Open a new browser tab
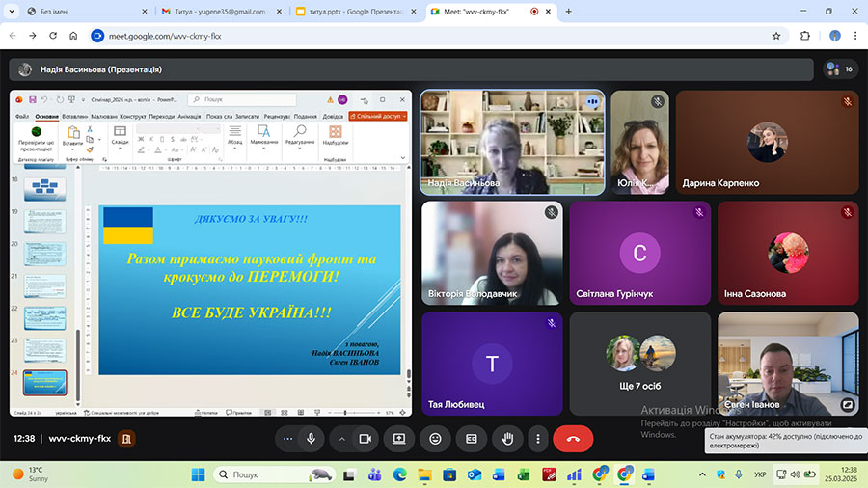This screenshot has height=488, width=868. point(568,11)
